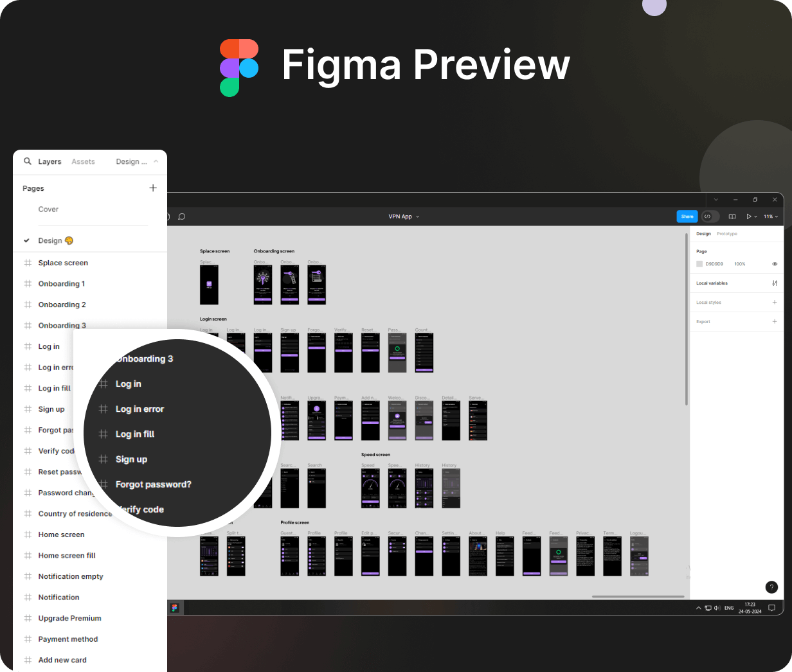Open the comment tool in Figma's toolbar
Screen dimensions: 792x672
pos(182,217)
